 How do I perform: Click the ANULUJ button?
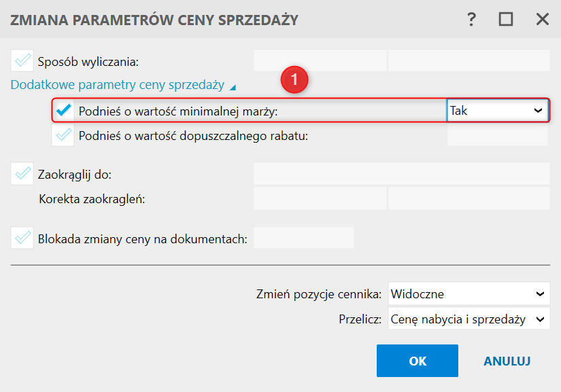pyautogui.click(x=507, y=361)
